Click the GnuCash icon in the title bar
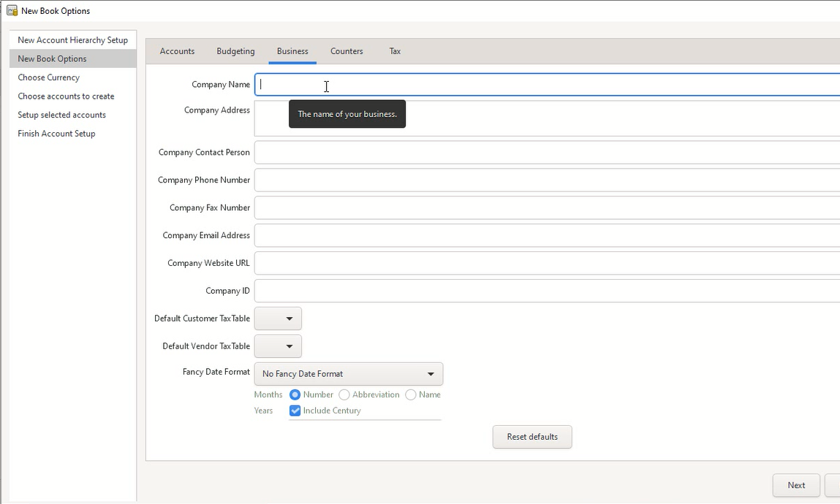The width and height of the screenshot is (840, 504). pyautogui.click(x=12, y=11)
